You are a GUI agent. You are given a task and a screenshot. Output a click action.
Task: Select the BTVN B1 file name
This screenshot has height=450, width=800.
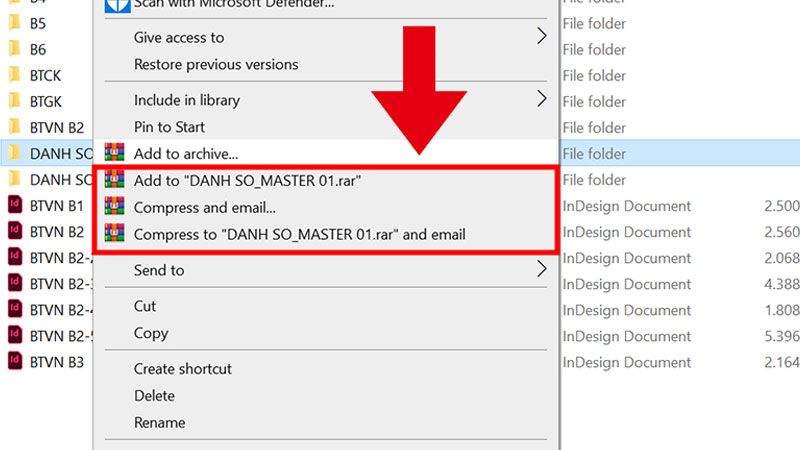(x=57, y=206)
